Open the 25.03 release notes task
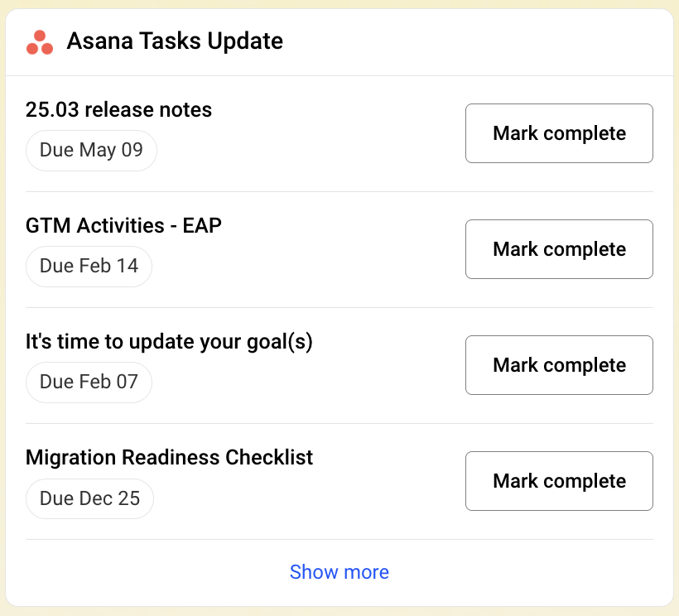 (x=118, y=109)
